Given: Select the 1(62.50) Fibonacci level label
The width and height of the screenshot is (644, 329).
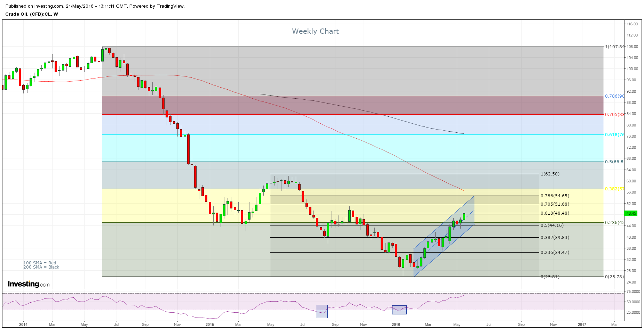Looking at the screenshot, I should (550, 174).
